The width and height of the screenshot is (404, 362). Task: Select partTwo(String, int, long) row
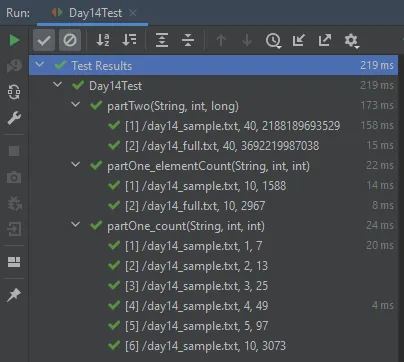coord(213,106)
